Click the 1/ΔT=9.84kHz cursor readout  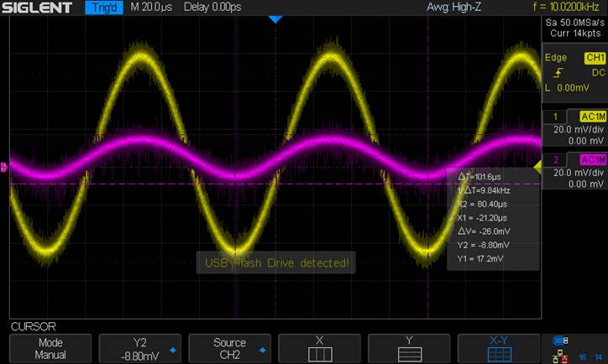(483, 190)
